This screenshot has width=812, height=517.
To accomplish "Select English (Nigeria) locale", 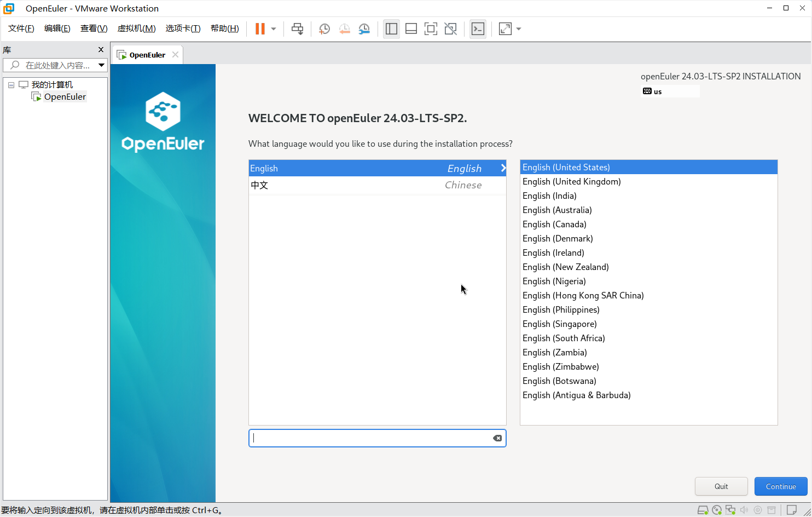I will pyautogui.click(x=648, y=281).
